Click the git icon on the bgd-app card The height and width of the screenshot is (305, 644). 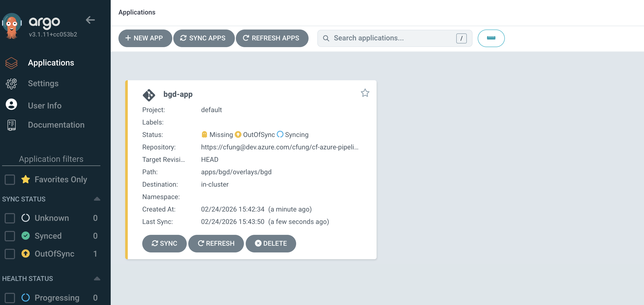pyautogui.click(x=149, y=95)
